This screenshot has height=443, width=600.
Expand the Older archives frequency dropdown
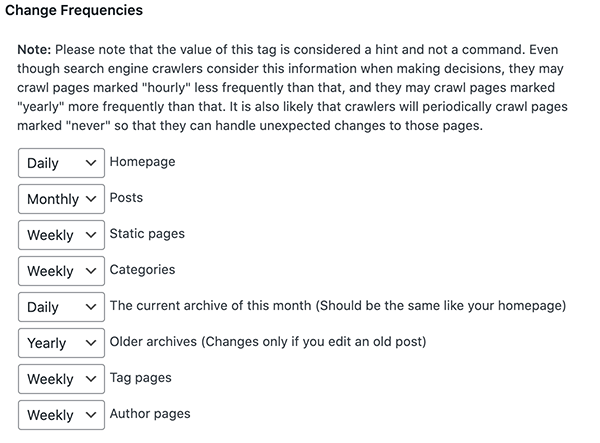click(x=61, y=343)
